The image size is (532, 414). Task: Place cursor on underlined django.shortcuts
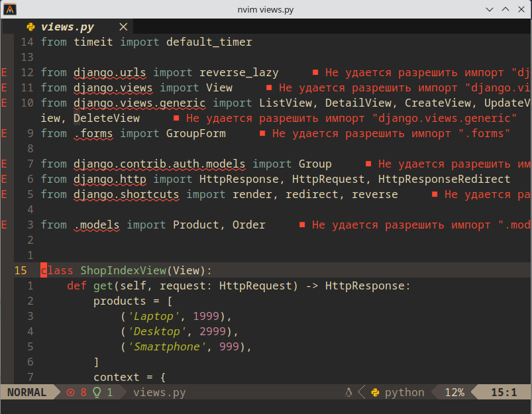127,195
